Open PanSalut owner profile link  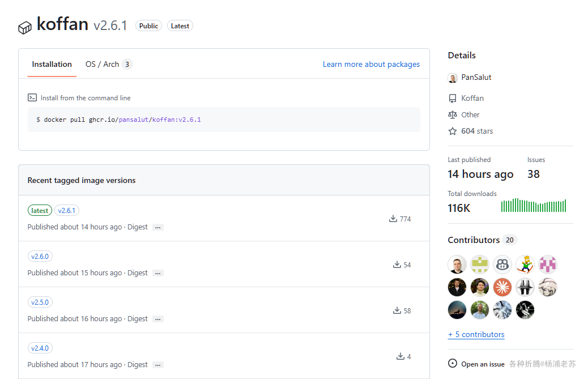click(476, 78)
